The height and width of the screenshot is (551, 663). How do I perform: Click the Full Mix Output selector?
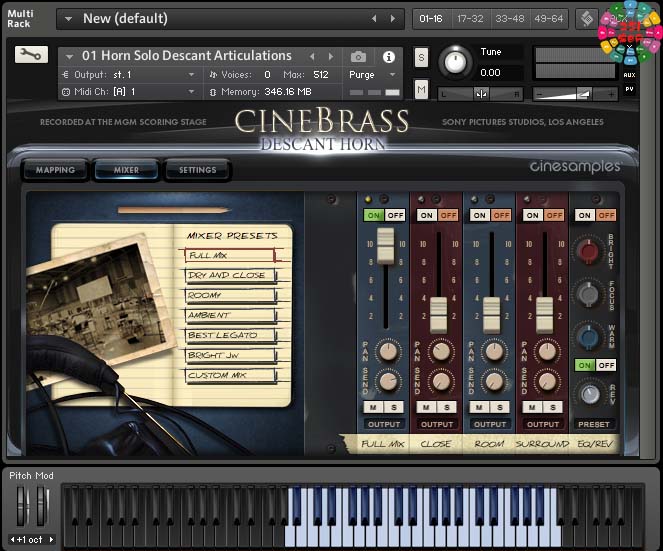point(383,424)
